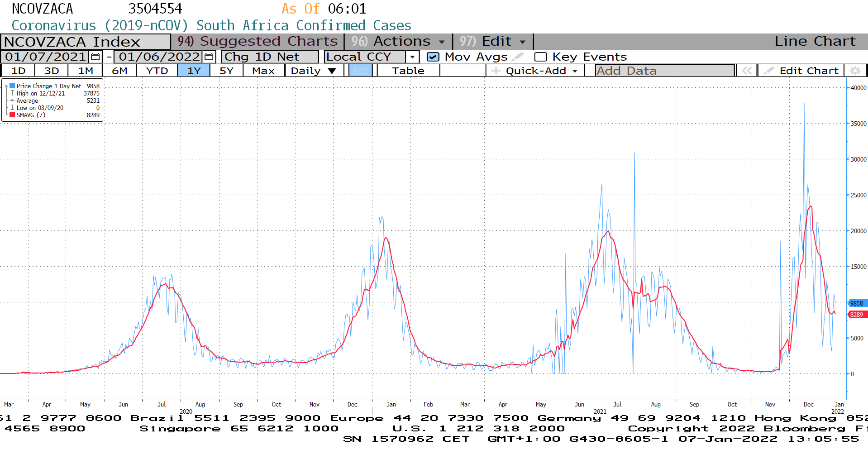Switch to Table view
The image size is (868, 464).
click(408, 71)
